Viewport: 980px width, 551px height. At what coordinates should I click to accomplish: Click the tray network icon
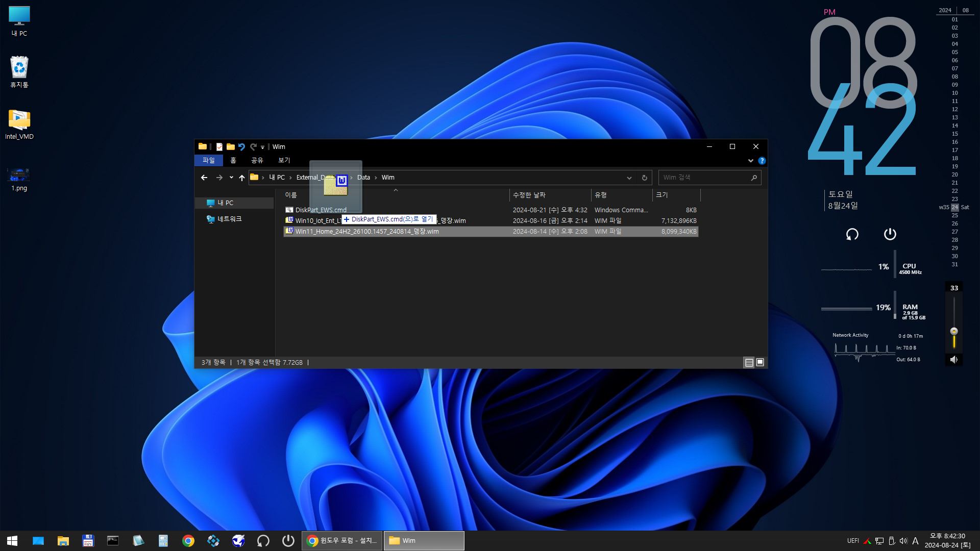pos(879,541)
